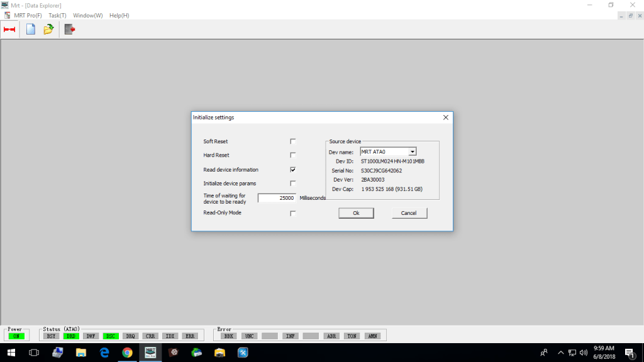Create a new task with blank page icon
This screenshot has width=644, height=362.
coord(30,30)
